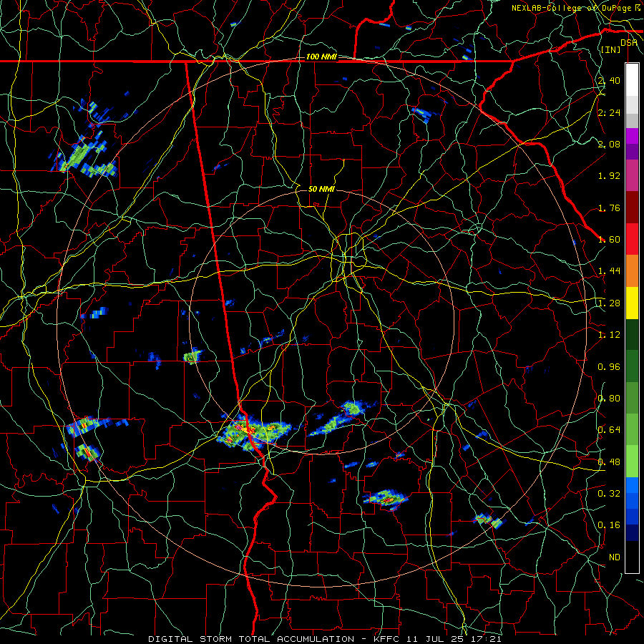Click the '1.76' legend value
The width and height of the screenshot is (644, 644).
coord(609,208)
